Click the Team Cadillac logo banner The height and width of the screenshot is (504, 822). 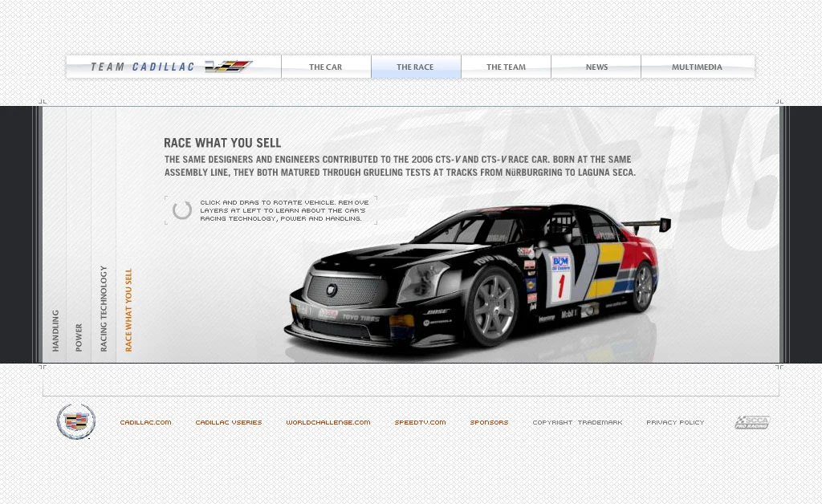(x=173, y=67)
